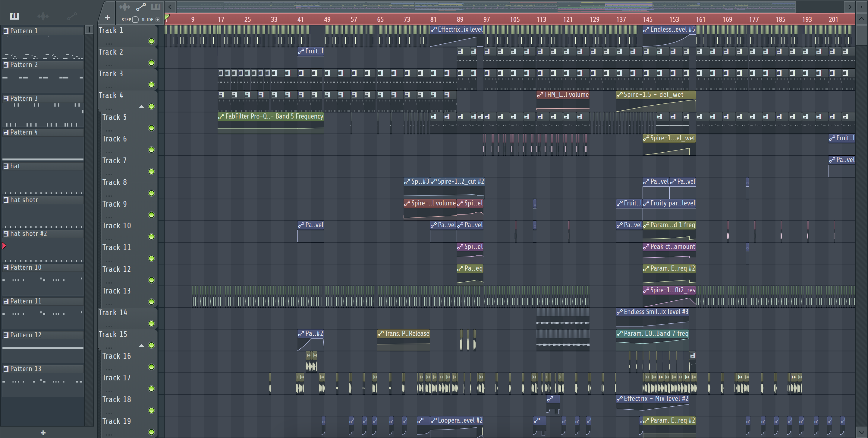The height and width of the screenshot is (438, 868).
Task: Click the Pattern 12 piano icon
Action: tap(6, 335)
